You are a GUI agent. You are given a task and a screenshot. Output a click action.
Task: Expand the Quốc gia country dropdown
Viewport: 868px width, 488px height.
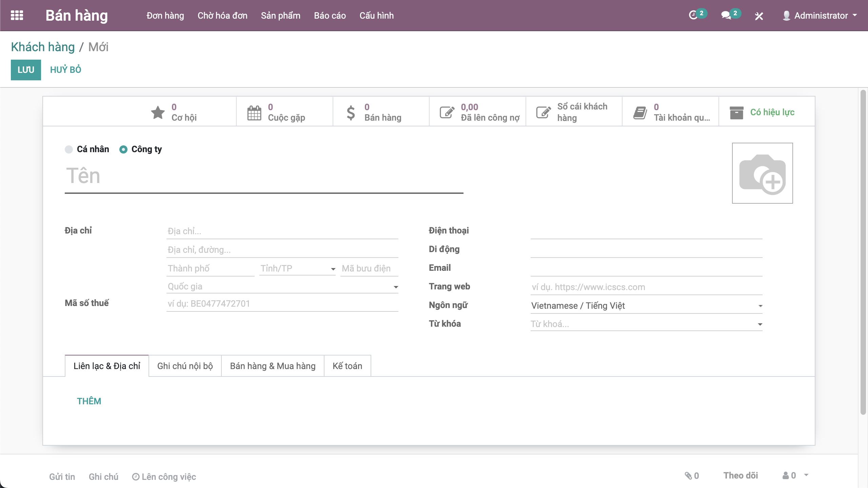tap(396, 287)
